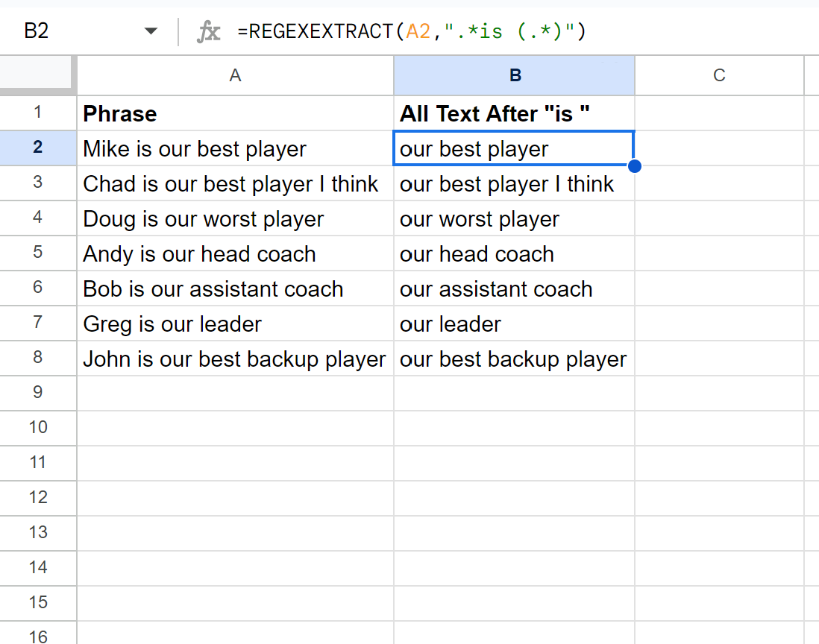
Task: Select cell "Bob is our assistant coach"
Action: (235, 288)
